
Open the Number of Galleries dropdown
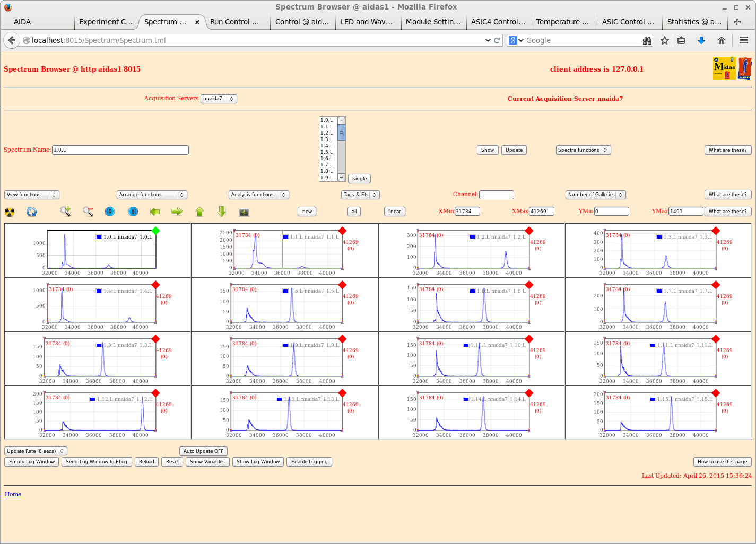point(596,195)
